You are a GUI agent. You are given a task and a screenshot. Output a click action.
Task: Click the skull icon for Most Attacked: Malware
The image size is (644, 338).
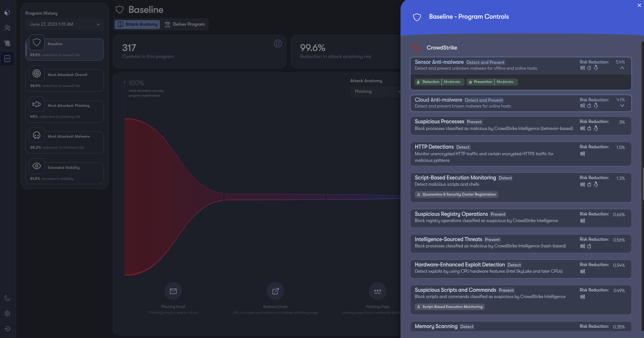click(x=37, y=135)
